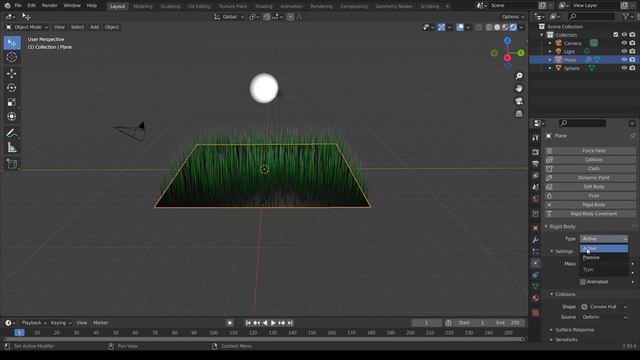Select the Scale tool
640x360 pixels.
point(12,102)
